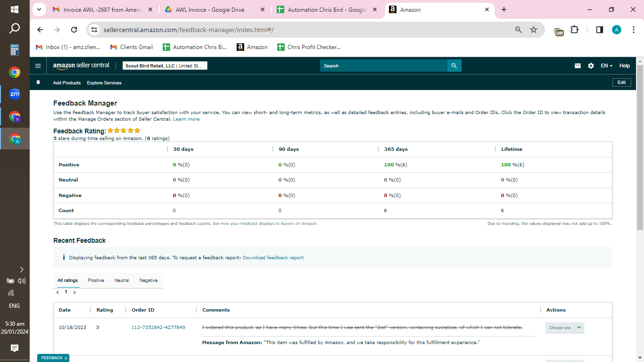Open the Chrome profile avatar A
644x362 pixels.
click(x=617, y=30)
